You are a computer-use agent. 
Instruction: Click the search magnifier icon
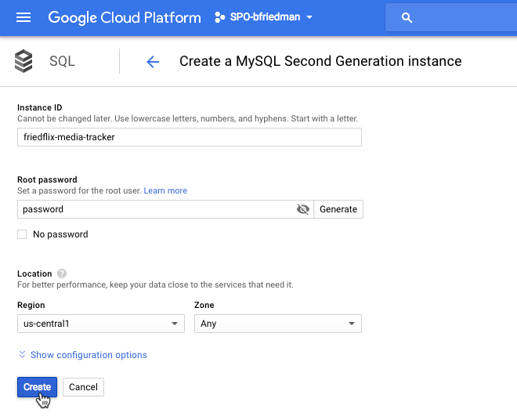[x=407, y=18]
